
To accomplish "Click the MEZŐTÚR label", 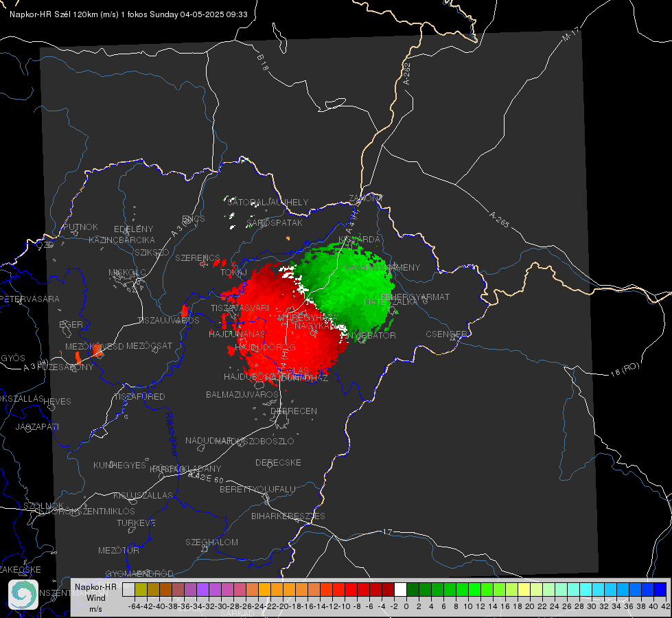I will [x=119, y=550].
